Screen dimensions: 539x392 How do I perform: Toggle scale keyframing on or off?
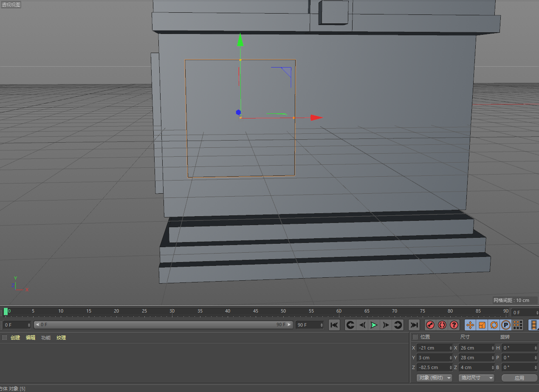click(x=482, y=325)
